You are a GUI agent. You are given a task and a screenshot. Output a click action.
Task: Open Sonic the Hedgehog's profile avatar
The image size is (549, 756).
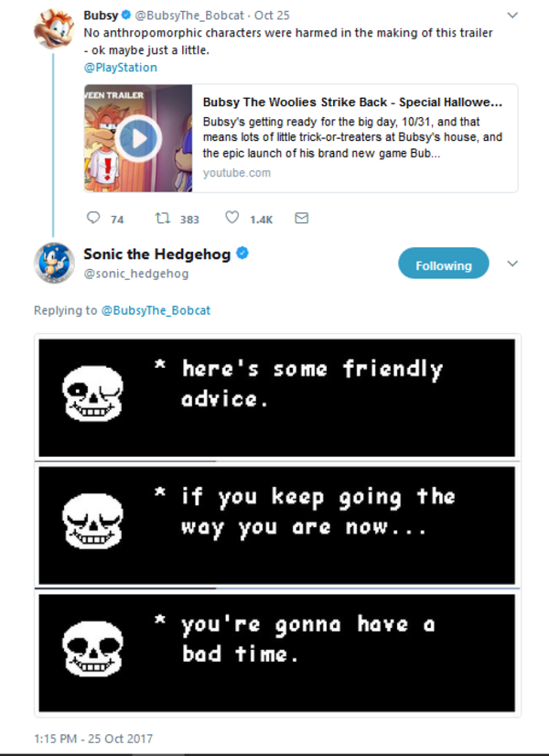[54, 263]
